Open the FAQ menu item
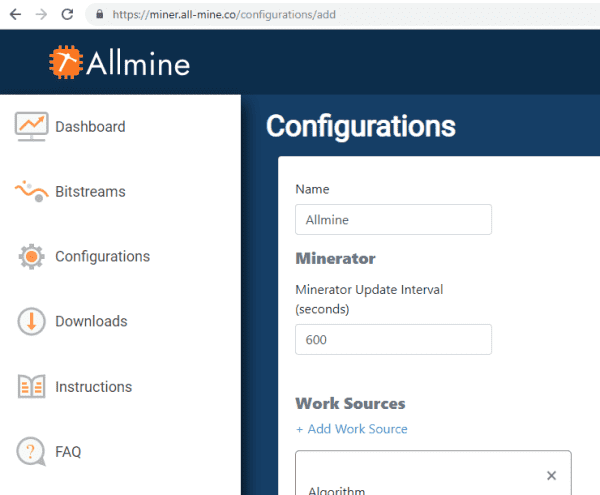This screenshot has width=600, height=495. (x=68, y=452)
